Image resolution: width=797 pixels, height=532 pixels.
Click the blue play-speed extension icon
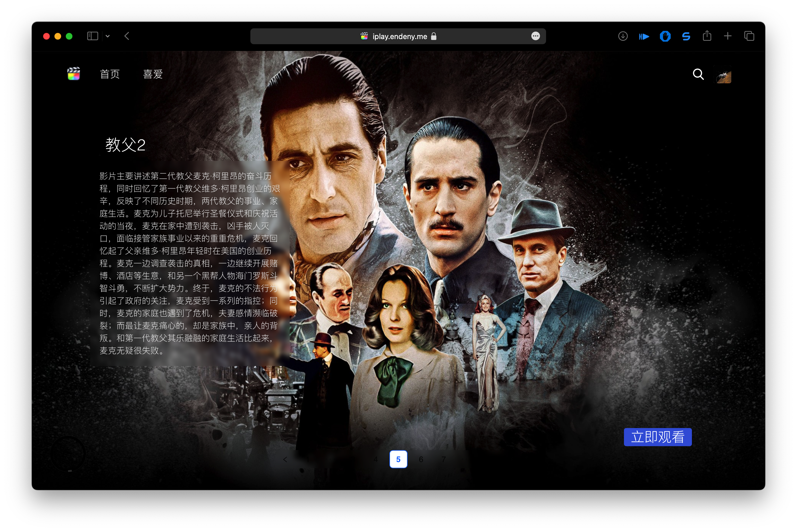[x=644, y=36]
